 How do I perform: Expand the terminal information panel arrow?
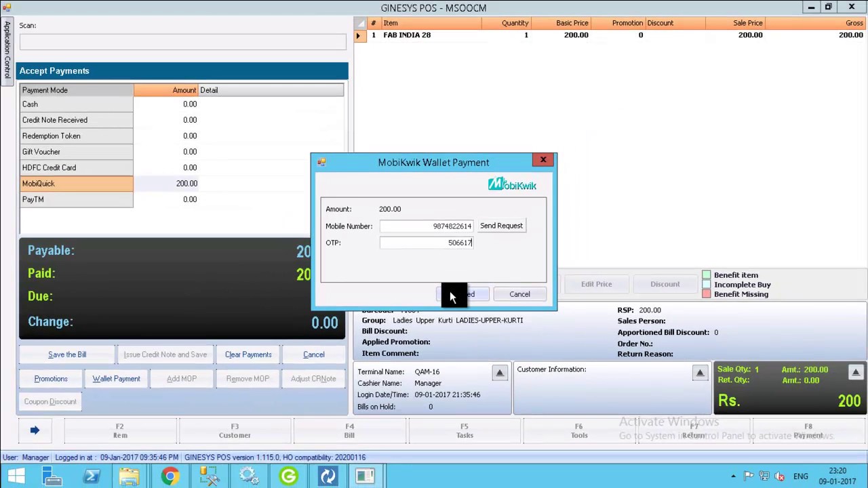click(x=500, y=373)
